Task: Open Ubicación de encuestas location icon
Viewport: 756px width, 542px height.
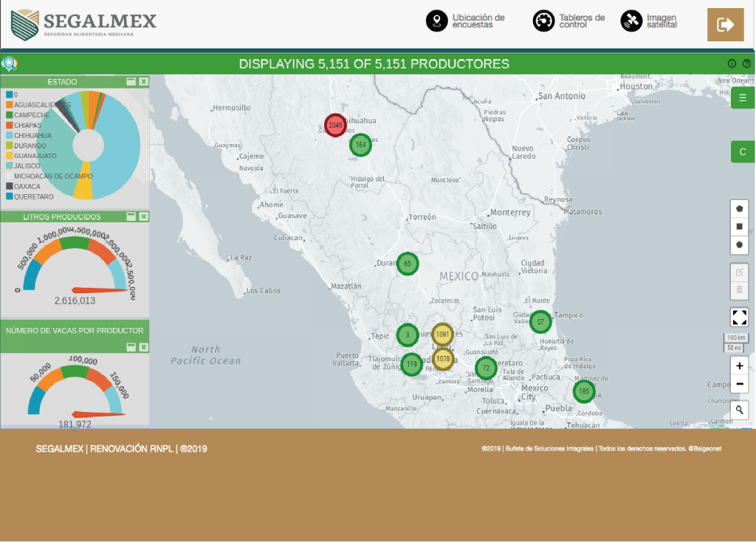Action: click(437, 21)
